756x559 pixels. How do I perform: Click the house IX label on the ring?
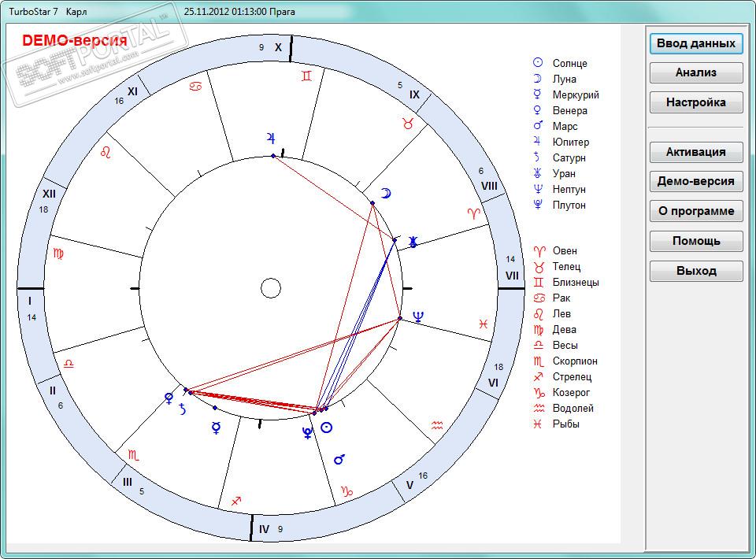415,94
